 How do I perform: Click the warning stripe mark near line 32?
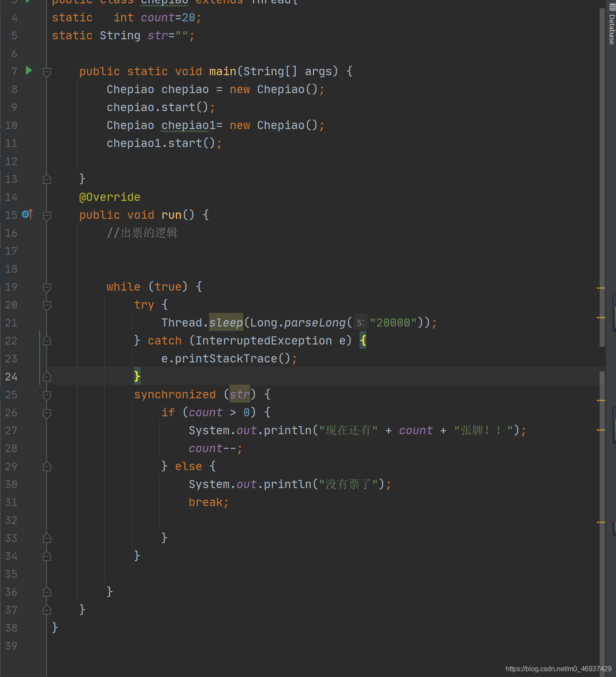(x=601, y=522)
